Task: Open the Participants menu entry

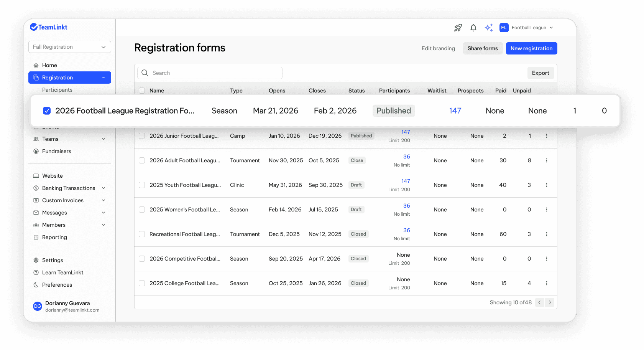Action: [x=57, y=89]
